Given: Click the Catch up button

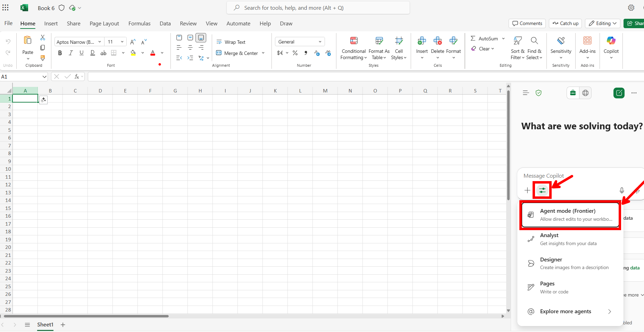Looking at the screenshot, I should tap(566, 23).
